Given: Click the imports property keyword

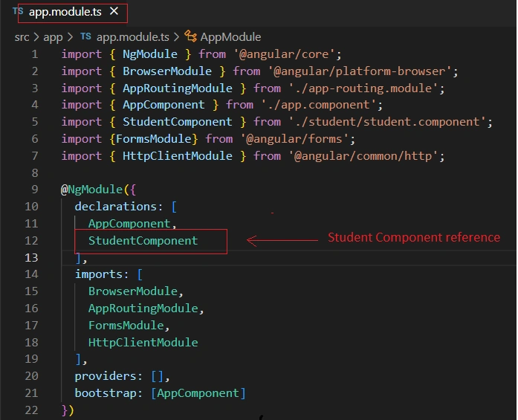Looking at the screenshot, I should (98, 274).
